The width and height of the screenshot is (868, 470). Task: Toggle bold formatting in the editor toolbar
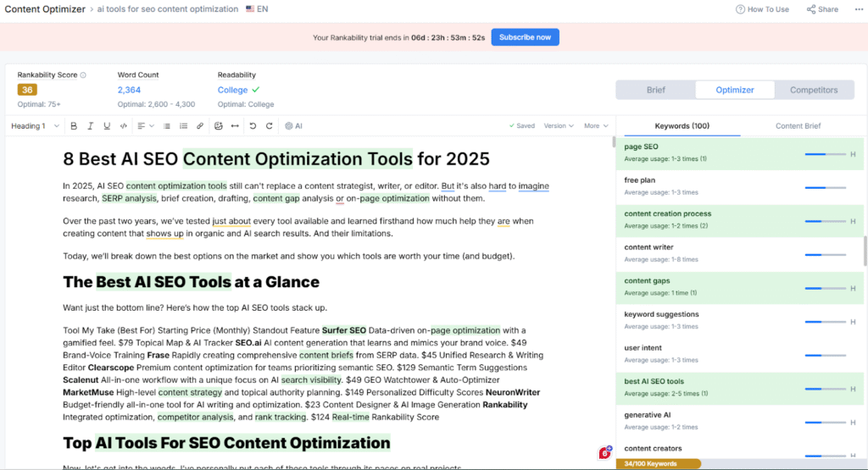[x=74, y=126]
